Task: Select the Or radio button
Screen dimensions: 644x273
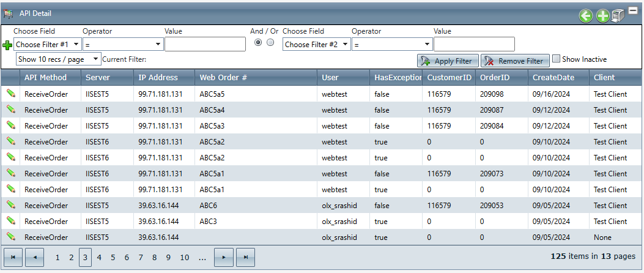Action: [270, 43]
